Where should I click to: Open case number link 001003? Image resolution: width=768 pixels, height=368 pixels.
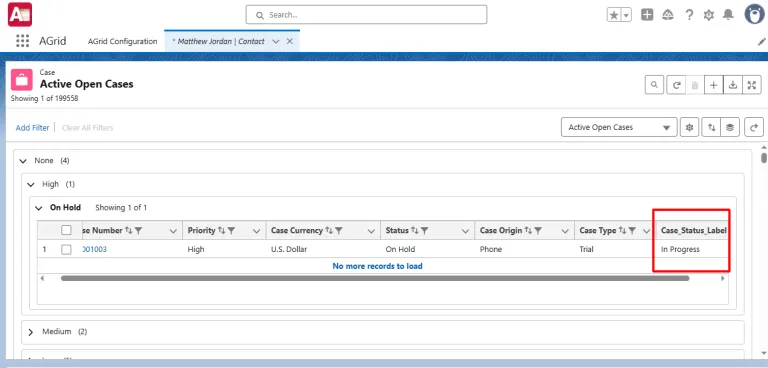click(94, 249)
